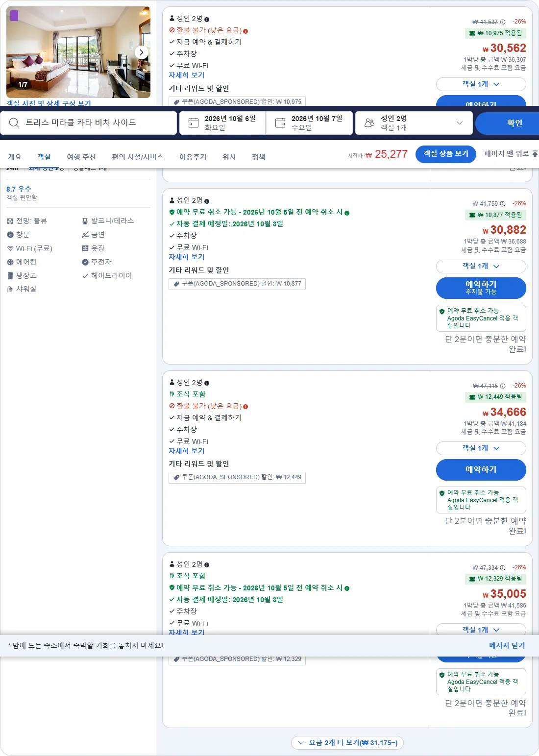Viewport: 539px width, 756px height.
Task: Click green shield icon in ₩30,882 EasyCancel box
Action: (442, 311)
